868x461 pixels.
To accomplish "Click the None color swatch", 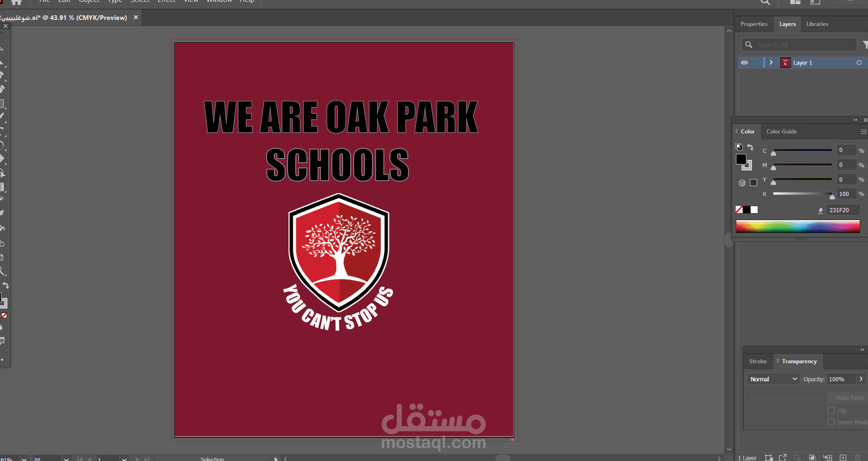I will coord(739,210).
